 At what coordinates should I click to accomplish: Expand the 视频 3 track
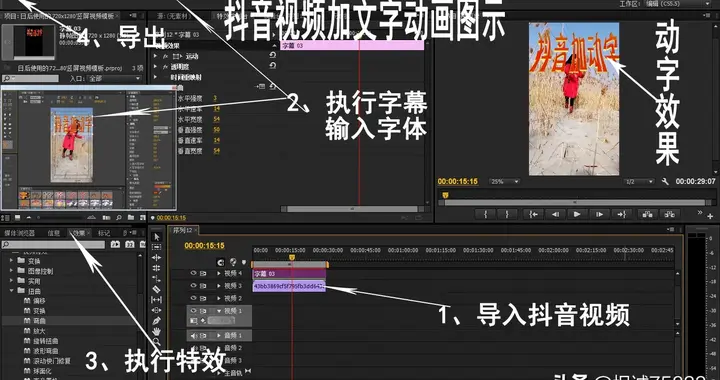[219, 285]
